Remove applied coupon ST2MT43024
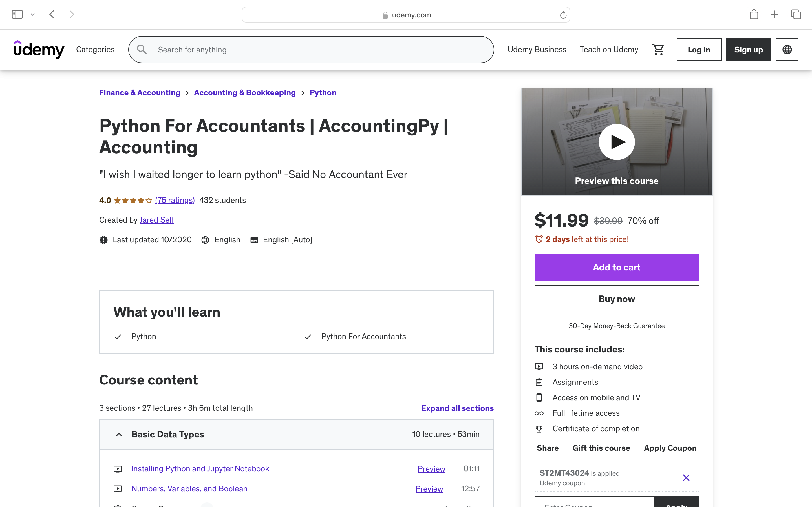Screen dimensions: 812x507 [x=686, y=477]
